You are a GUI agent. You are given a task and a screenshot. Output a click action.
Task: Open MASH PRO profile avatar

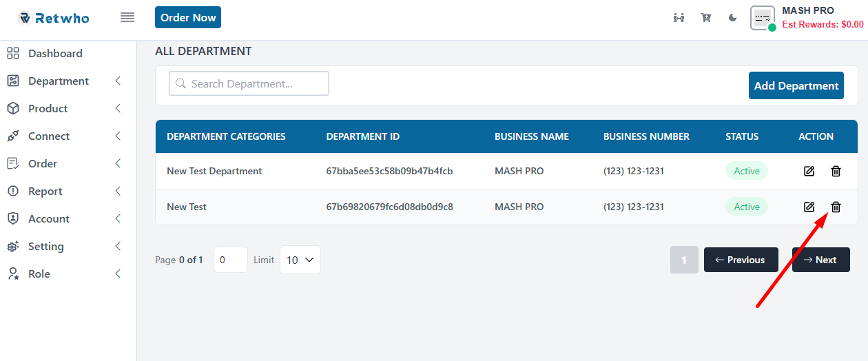tap(763, 18)
